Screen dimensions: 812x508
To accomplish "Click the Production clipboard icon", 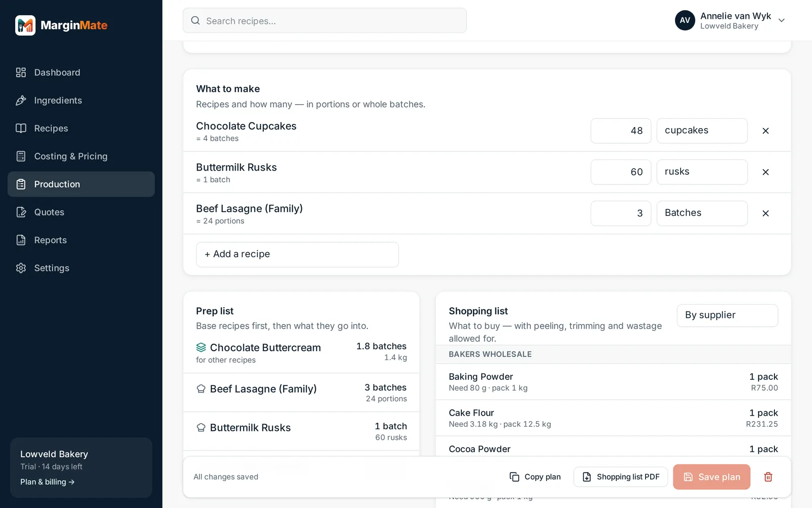I will pyautogui.click(x=21, y=184).
